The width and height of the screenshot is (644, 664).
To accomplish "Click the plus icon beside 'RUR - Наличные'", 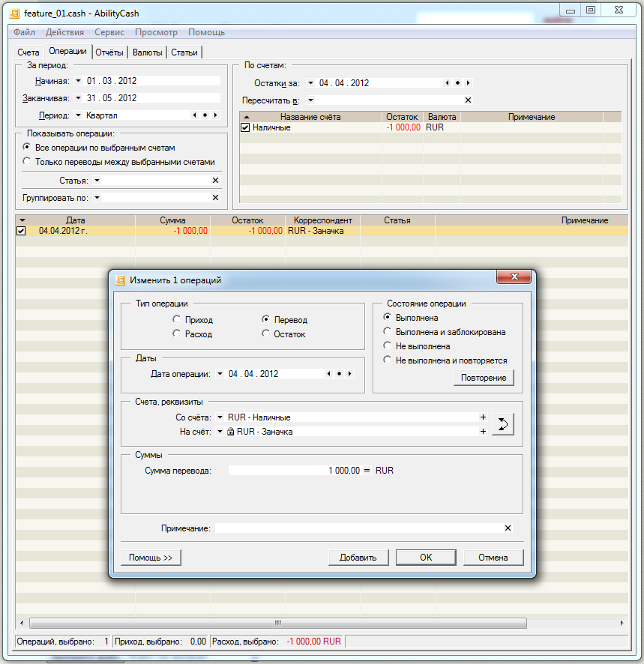I will coord(483,417).
